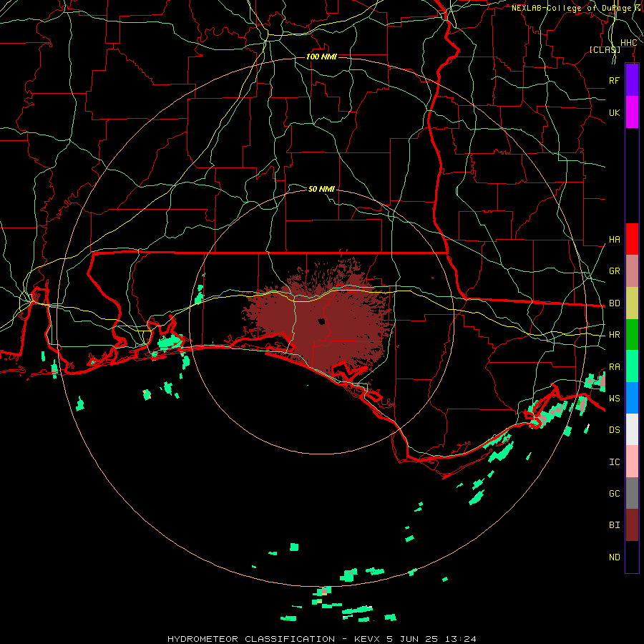This screenshot has width=644, height=644.
Task: Click the 50 NMI range ring label
Action: click(321, 189)
